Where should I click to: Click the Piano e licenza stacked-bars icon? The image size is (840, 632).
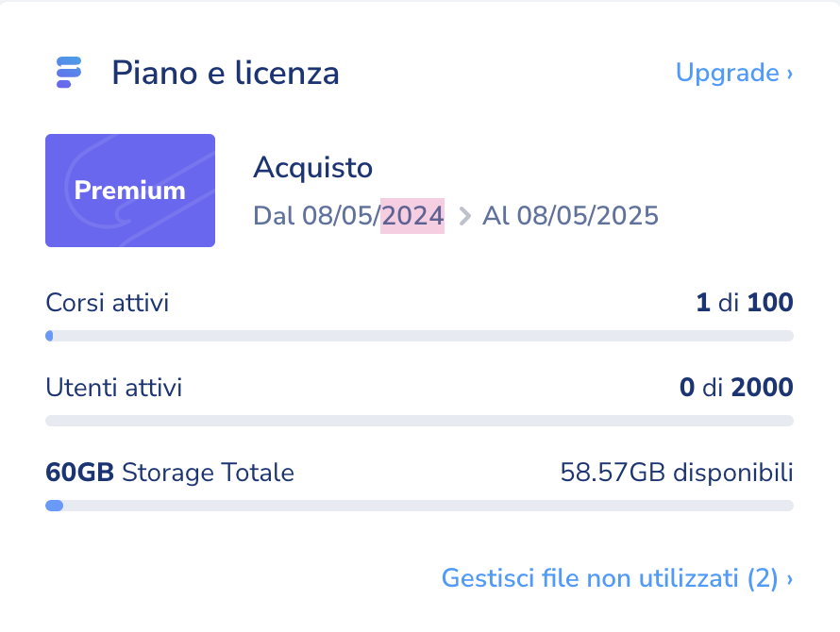click(69, 73)
